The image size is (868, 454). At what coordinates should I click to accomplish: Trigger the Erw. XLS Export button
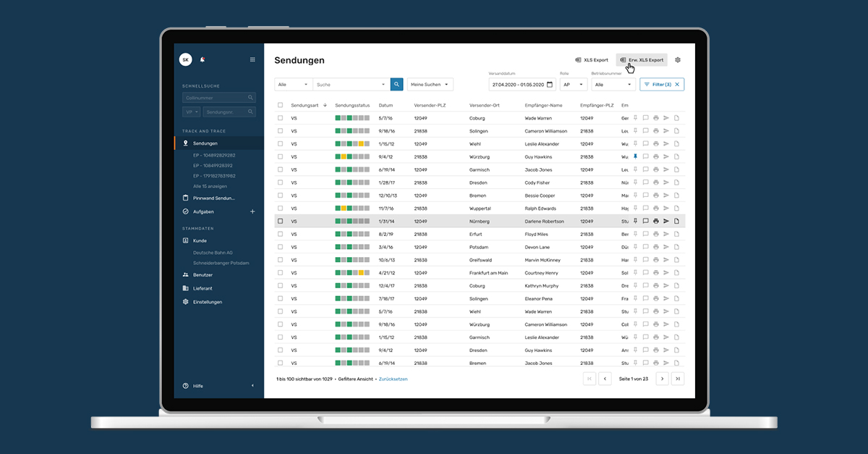tap(642, 59)
